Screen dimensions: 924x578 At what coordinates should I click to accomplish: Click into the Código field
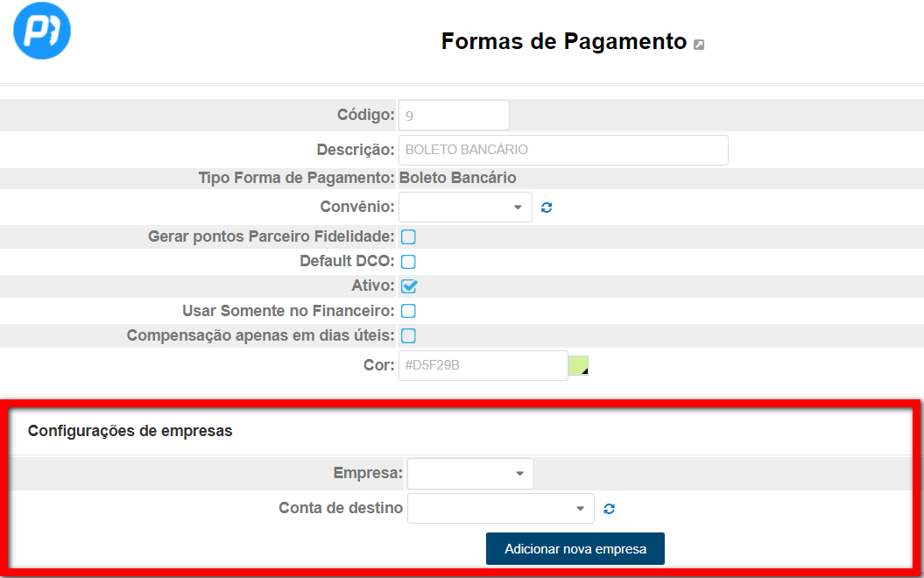[454, 115]
